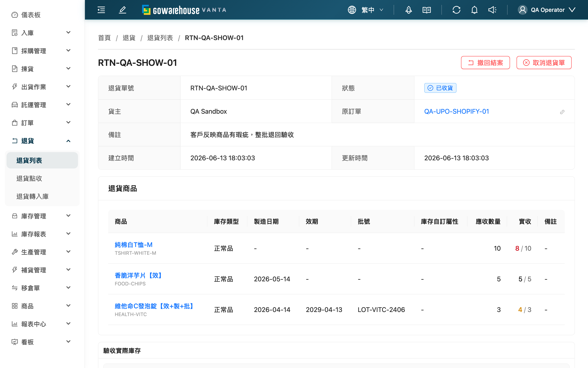Viewport: 588px width, 368px height.
Task: Click batch number LOT-VITC-2406 cell
Action: click(381, 310)
